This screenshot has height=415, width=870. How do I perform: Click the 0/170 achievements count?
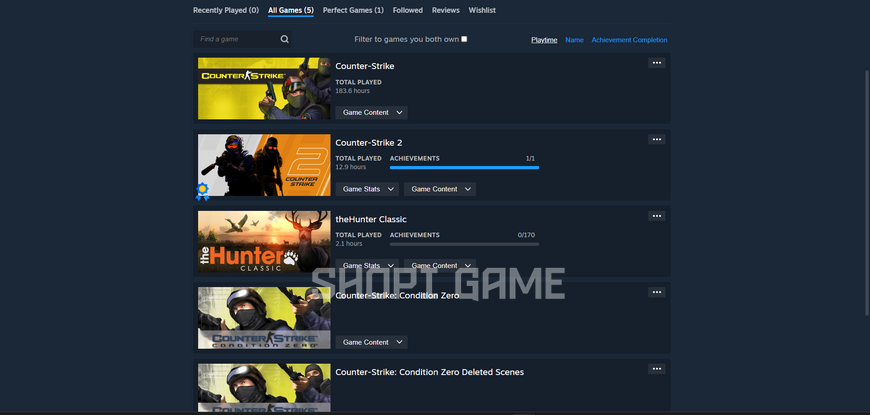tap(527, 235)
